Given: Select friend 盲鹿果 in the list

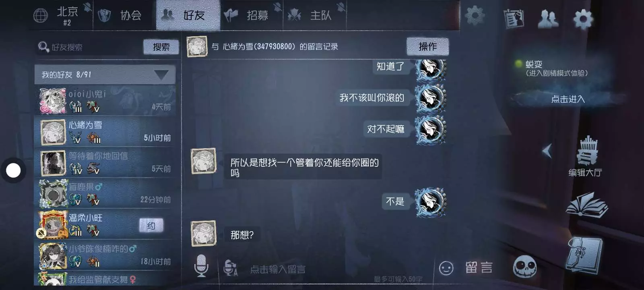Looking at the screenshot, I should tap(105, 193).
